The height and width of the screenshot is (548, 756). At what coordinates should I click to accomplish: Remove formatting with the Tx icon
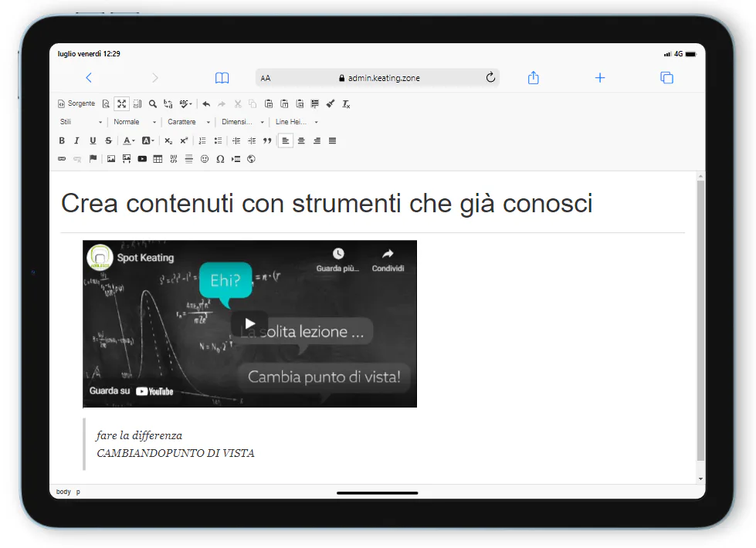click(346, 103)
